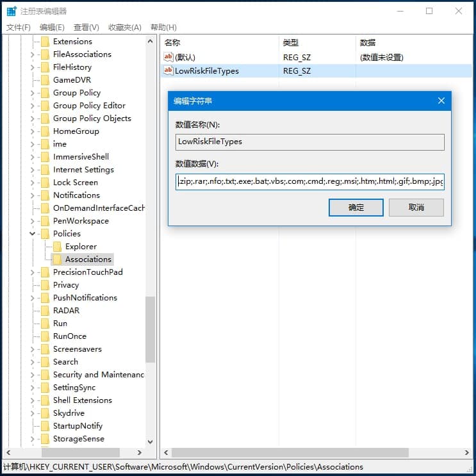Click the Privacy folder icon

tap(45, 284)
